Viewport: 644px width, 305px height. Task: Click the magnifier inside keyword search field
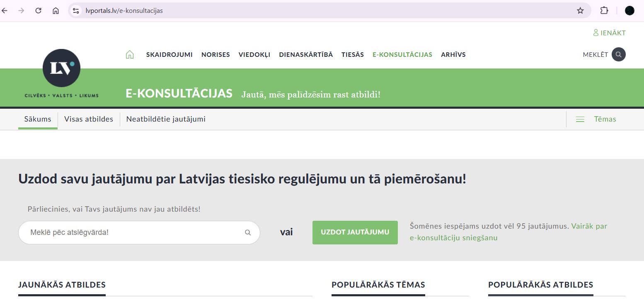coord(248,233)
